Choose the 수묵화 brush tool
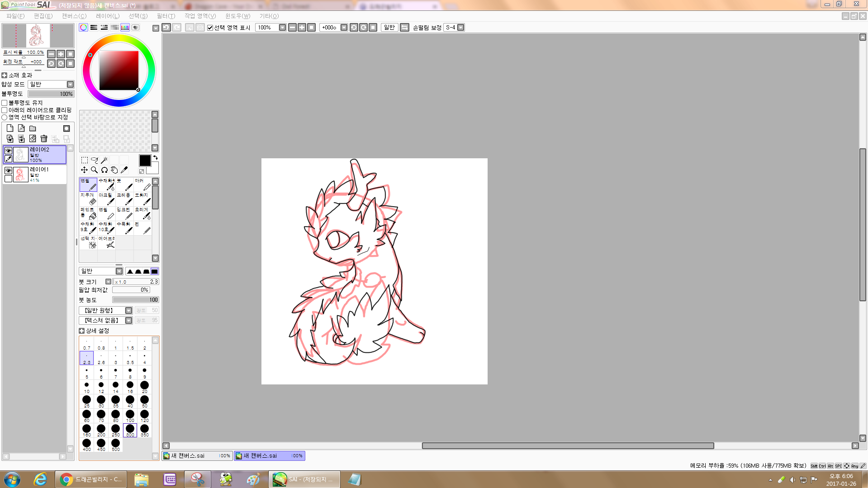Image resolution: width=868 pixels, height=488 pixels. 124,228
